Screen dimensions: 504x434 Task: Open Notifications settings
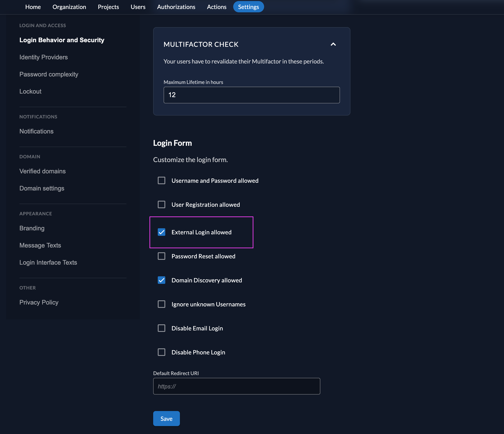[36, 131]
